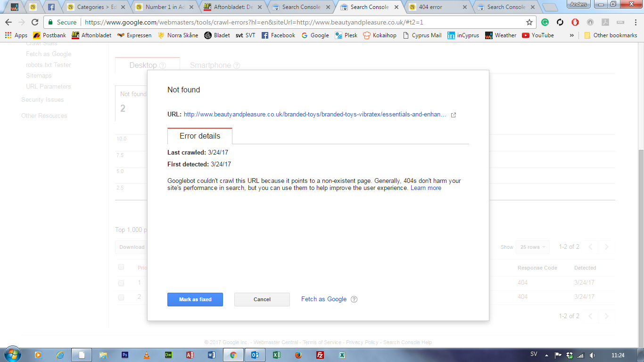Check the box for row 1
Viewport: 644px width, 362px height.
click(121, 283)
